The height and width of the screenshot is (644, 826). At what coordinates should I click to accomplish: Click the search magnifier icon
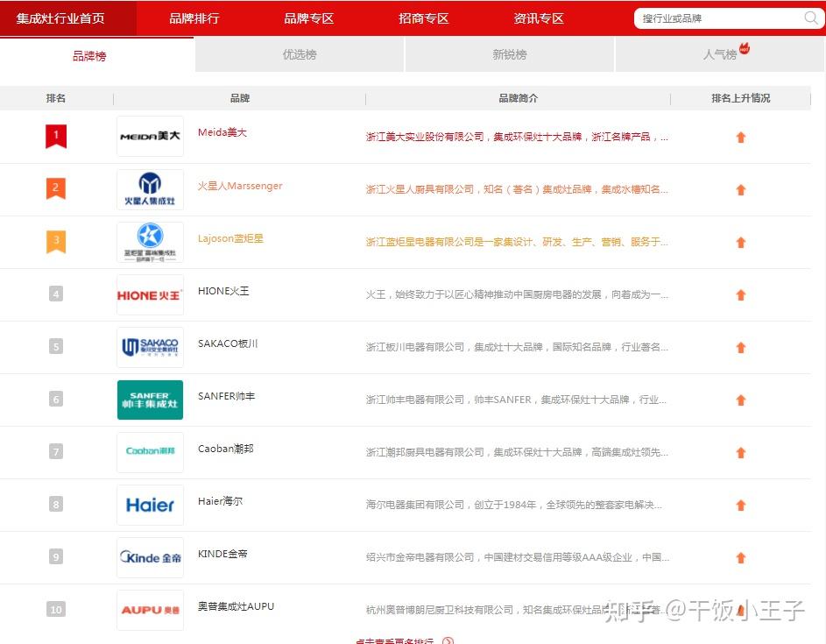[x=811, y=18]
